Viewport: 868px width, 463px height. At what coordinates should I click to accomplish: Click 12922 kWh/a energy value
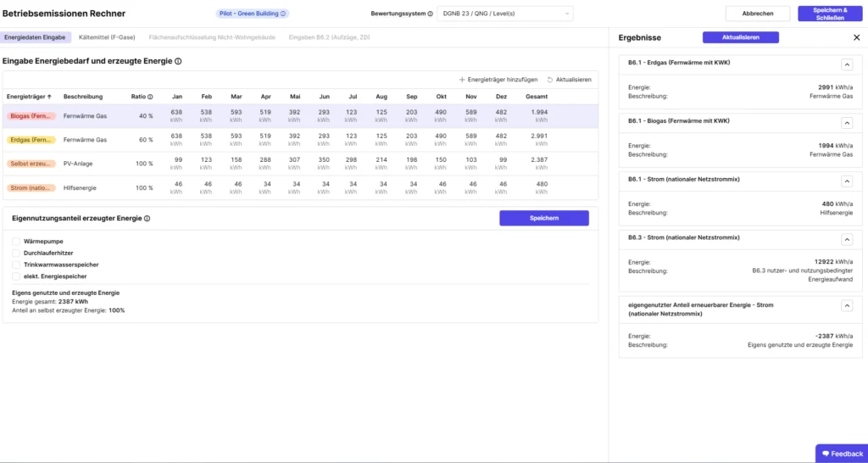pyautogui.click(x=836, y=261)
